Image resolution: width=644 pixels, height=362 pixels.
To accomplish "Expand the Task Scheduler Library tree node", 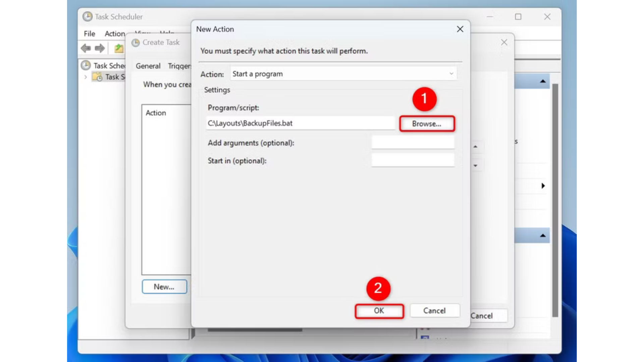I will pyautogui.click(x=86, y=77).
